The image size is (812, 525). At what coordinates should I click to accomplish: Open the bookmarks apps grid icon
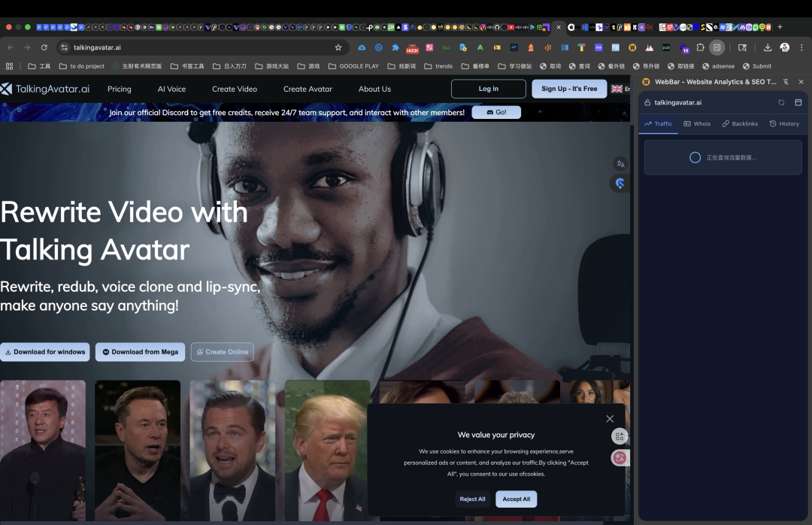pyautogui.click(x=9, y=66)
